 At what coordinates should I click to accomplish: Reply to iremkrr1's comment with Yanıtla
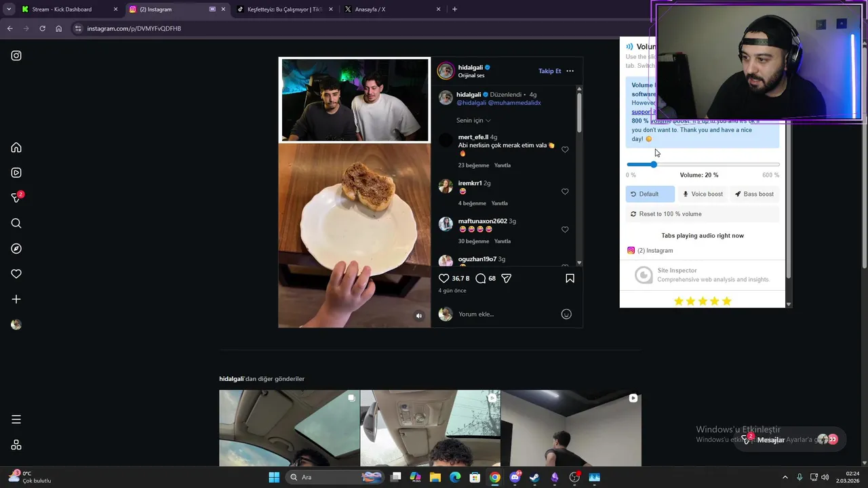[499, 203]
